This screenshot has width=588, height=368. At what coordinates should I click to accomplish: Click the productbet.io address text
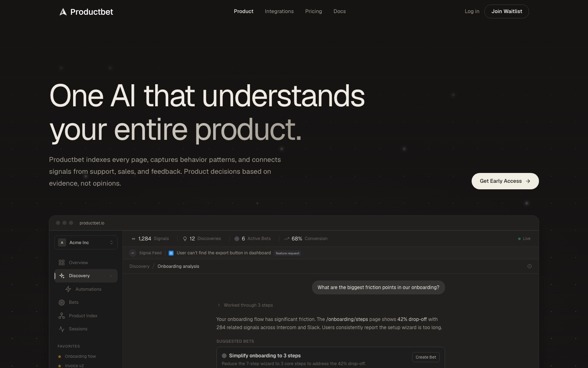(92, 223)
